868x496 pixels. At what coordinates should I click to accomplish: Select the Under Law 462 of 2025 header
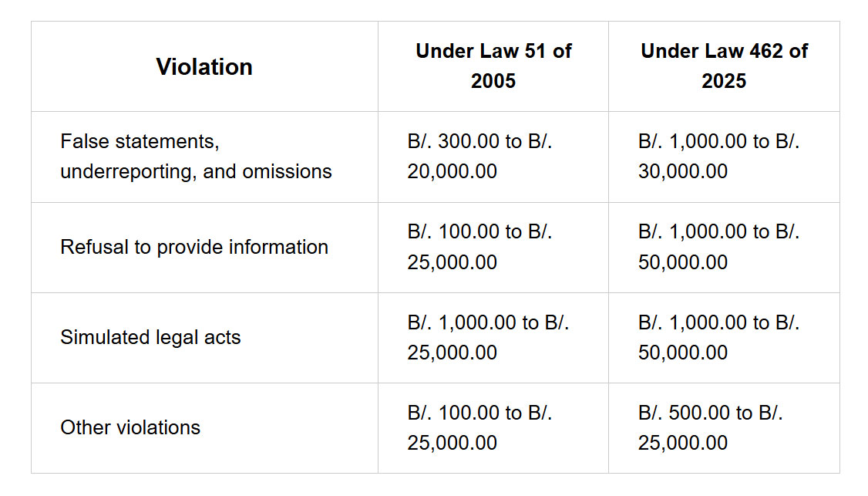coord(724,66)
